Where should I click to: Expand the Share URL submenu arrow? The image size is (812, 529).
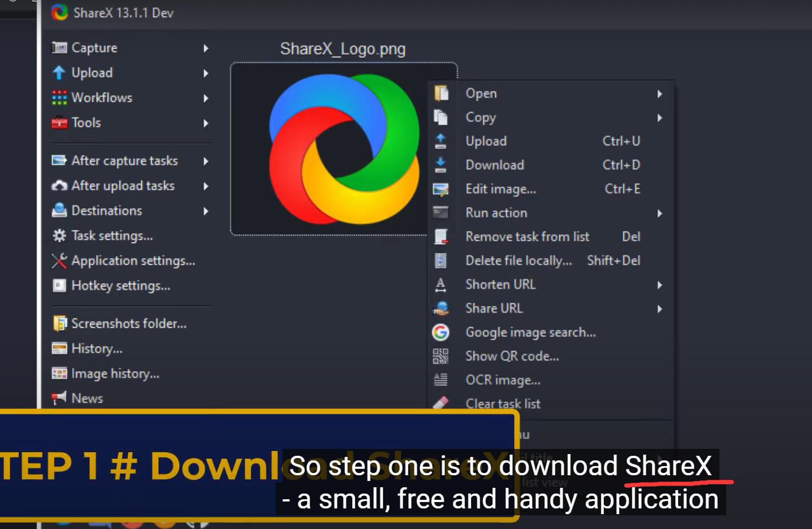point(660,309)
